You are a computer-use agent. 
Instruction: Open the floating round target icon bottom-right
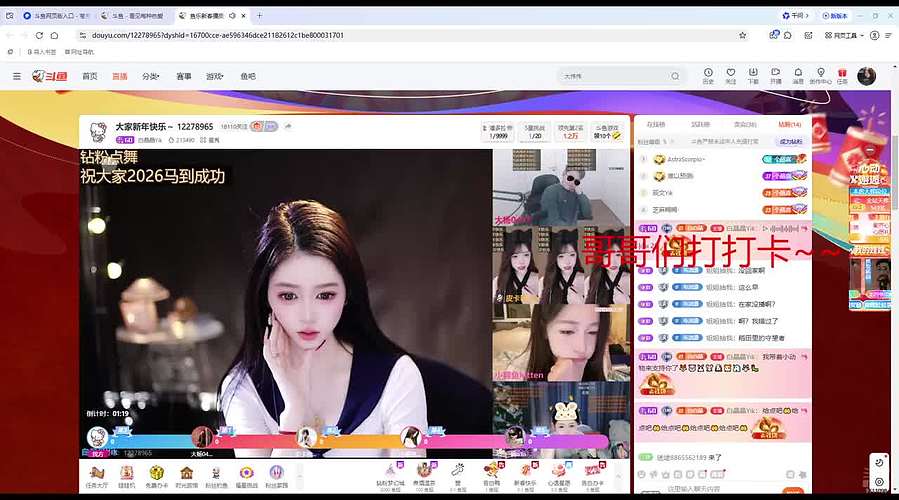click(x=879, y=482)
